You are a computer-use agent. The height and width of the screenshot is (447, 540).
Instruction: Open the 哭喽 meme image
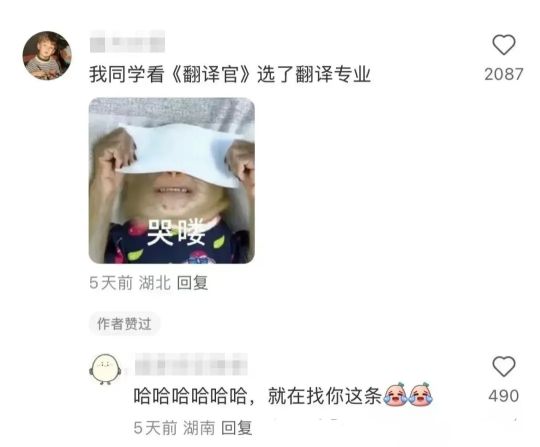[x=172, y=180]
